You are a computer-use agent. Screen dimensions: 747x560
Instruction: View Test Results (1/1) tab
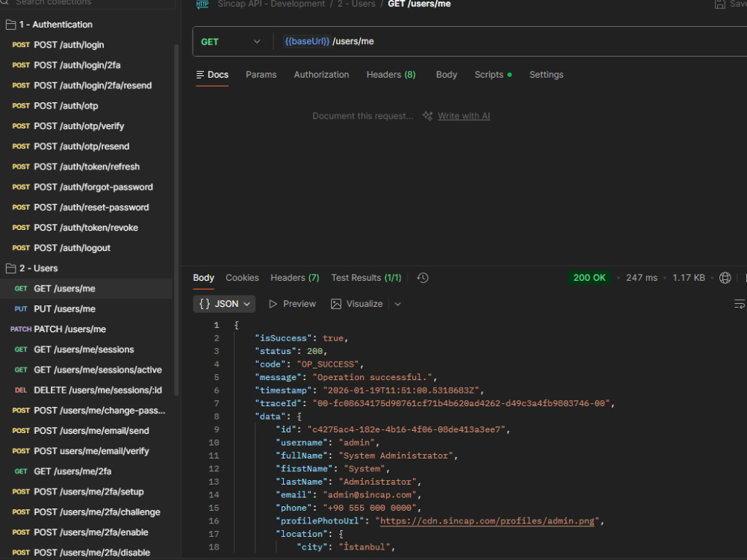(366, 278)
